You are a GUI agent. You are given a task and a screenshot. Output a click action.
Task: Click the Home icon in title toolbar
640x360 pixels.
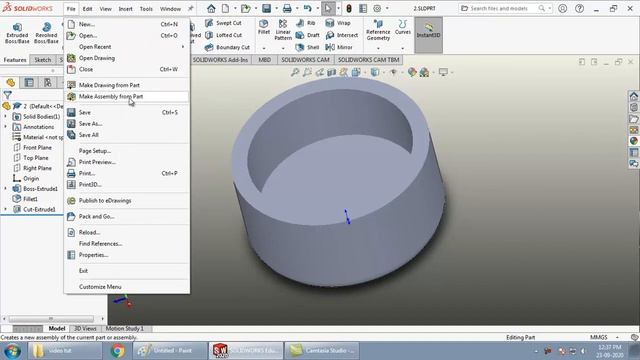(x=211, y=8)
